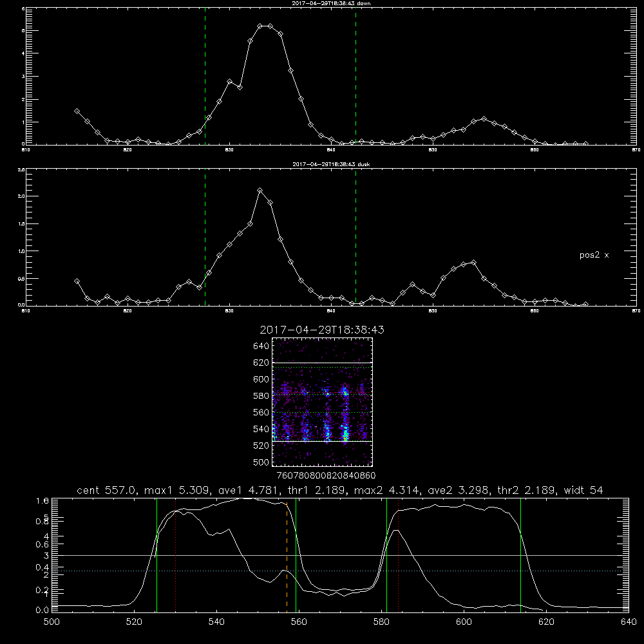The width and height of the screenshot is (644, 644).
Task: Click the red dotted line near 584
Action: tap(399, 554)
